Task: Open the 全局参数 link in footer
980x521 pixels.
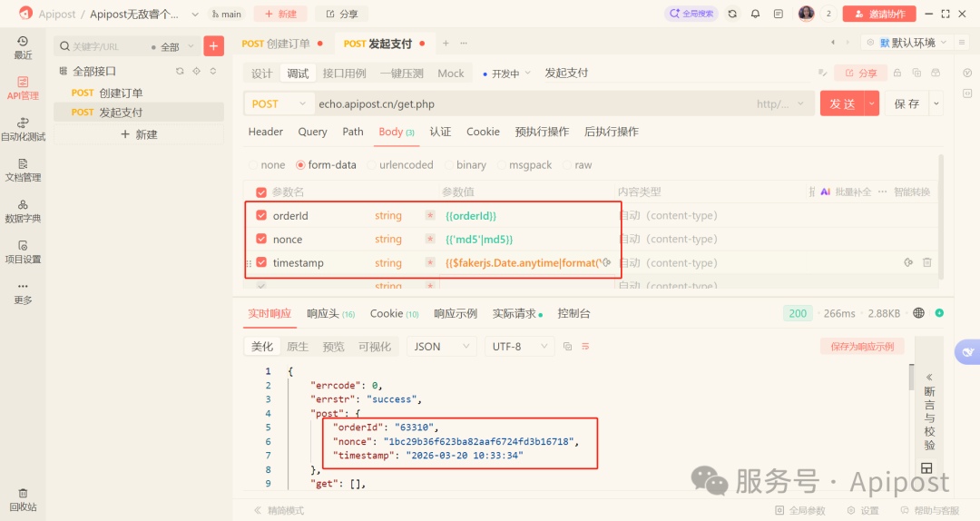Action: coord(800,510)
